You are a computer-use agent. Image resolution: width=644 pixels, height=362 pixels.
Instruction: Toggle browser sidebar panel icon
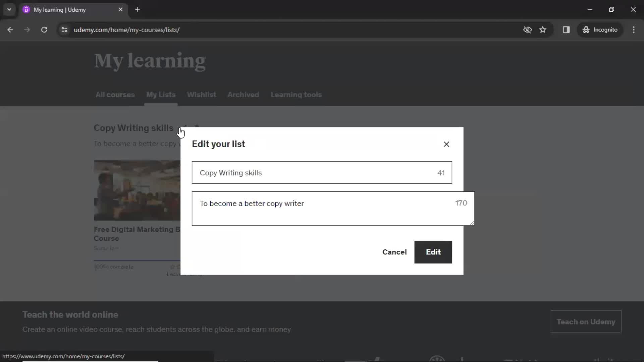coord(566,29)
